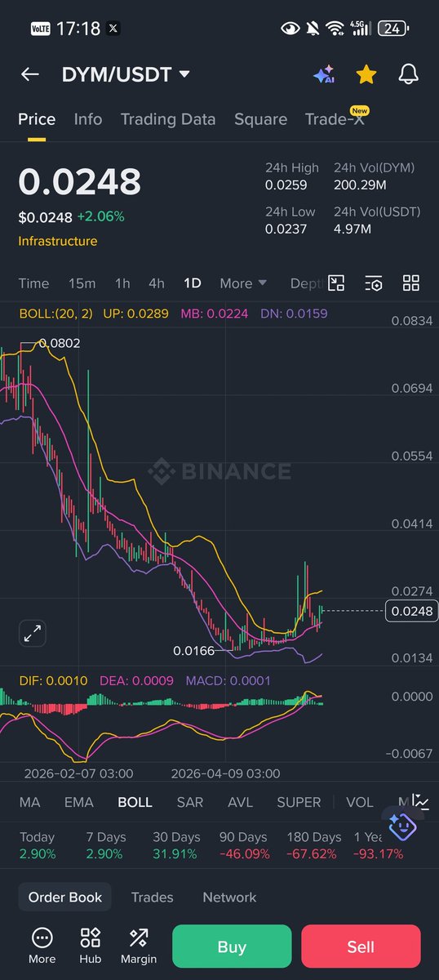Screen dimensions: 439x980
Task: Select the 4h chart interval
Action: click(x=157, y=283)
